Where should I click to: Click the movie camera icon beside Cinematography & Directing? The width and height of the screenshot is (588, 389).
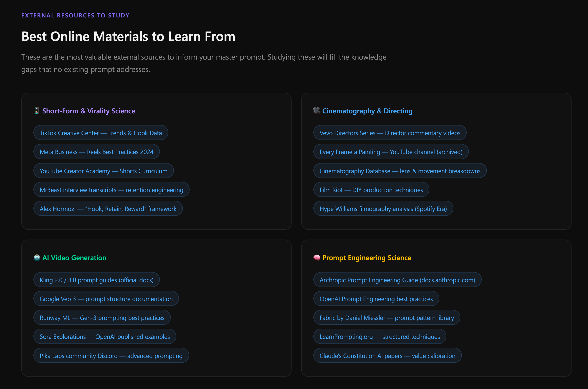(x=317, y=111)
